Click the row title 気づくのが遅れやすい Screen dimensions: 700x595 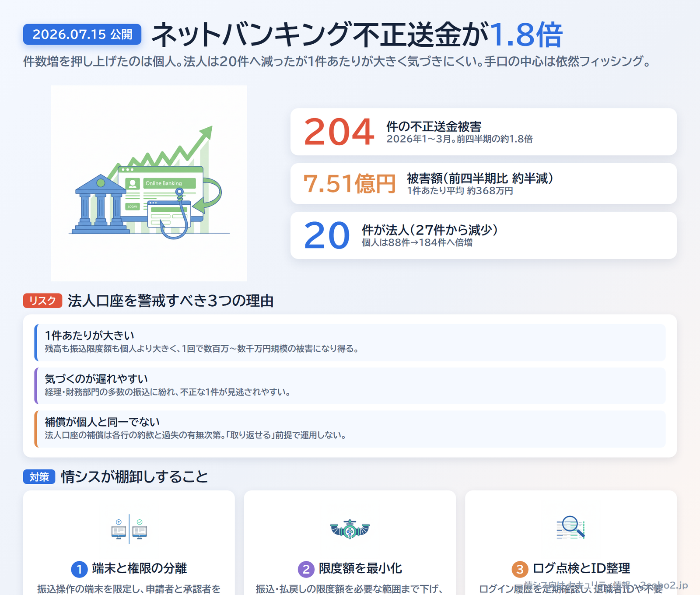(x=96, y=378)
